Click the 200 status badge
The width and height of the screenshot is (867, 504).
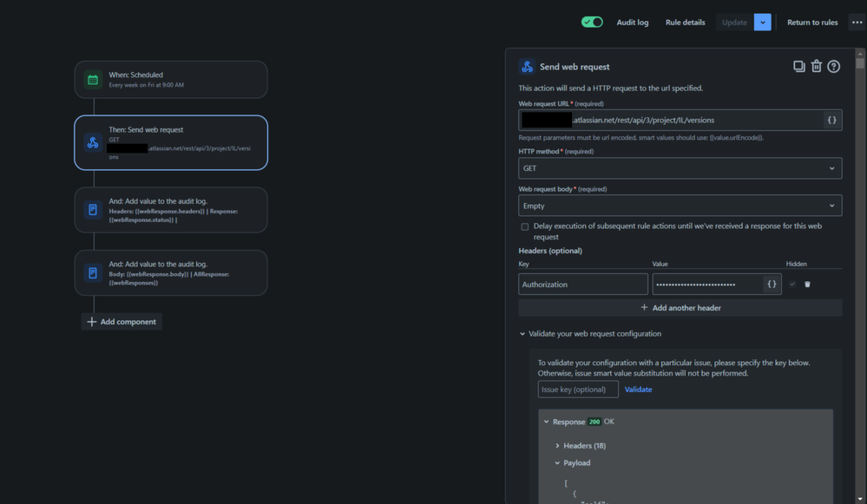pyautogui.click(x=594, y=422)
